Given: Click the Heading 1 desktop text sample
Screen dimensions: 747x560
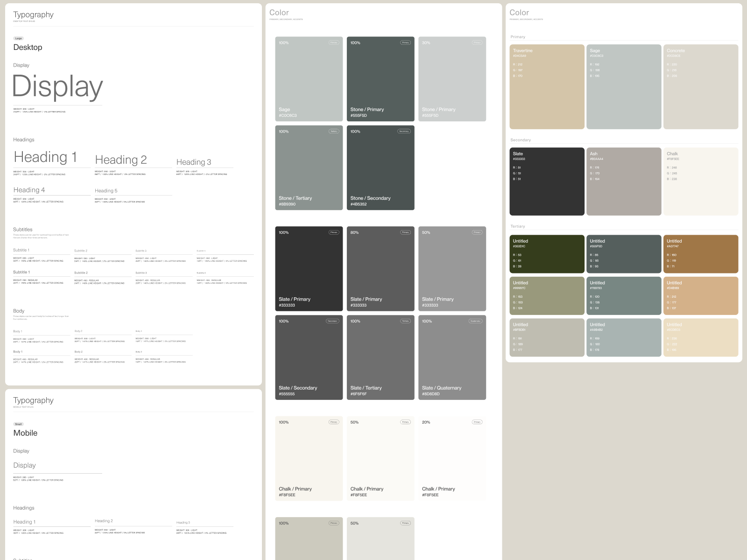Looking at the screenshot, I should pos(45,157).
